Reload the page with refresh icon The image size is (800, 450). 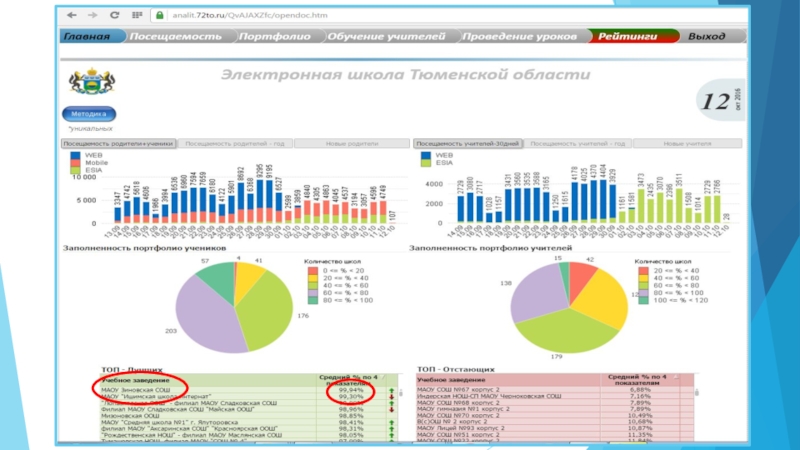[x=115, y=16]
